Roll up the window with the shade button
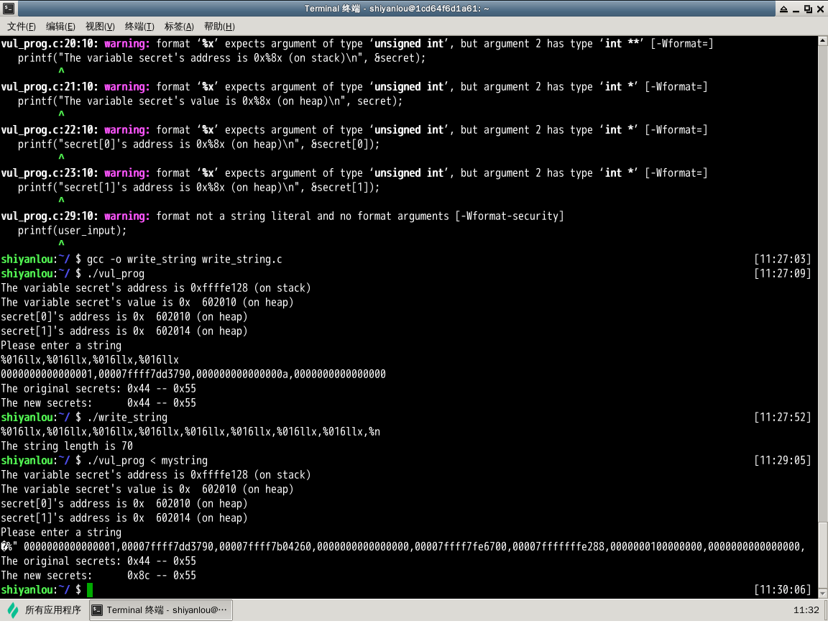The image size is (828, 644). [783, 9]
